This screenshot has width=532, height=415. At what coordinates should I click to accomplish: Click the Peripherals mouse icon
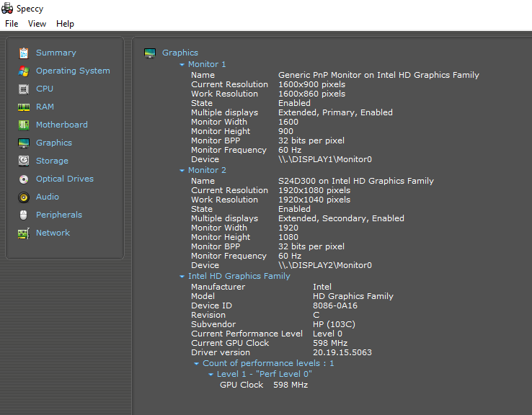[x=23, y=215]
